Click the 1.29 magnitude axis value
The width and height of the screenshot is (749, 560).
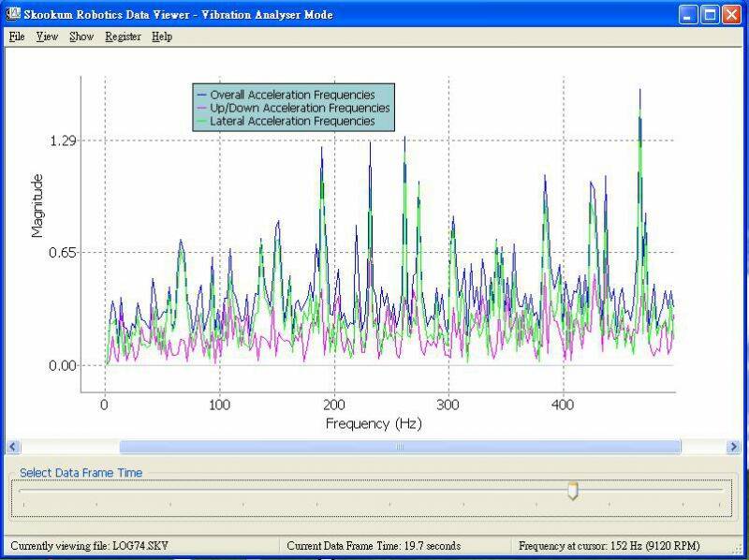click(63, 140)
